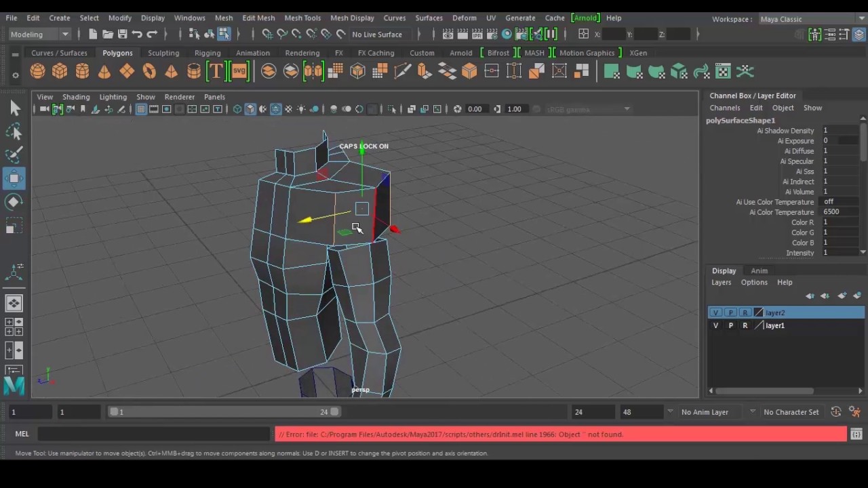Toggle viewport grid display icon
Image resolution: width=868 pixels, height=488 pixels.
pyautogui.click(x=141, y=109)
